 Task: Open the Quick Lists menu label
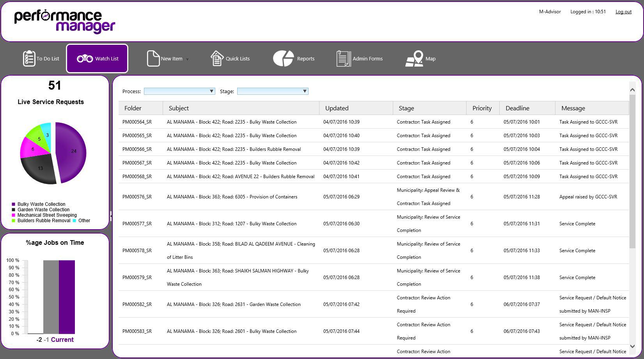[238, 58]
